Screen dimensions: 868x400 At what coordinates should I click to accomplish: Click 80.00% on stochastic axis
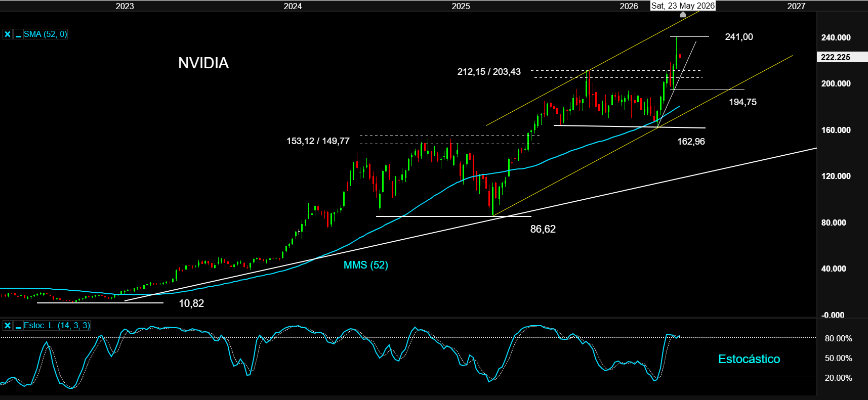[838, 338]
